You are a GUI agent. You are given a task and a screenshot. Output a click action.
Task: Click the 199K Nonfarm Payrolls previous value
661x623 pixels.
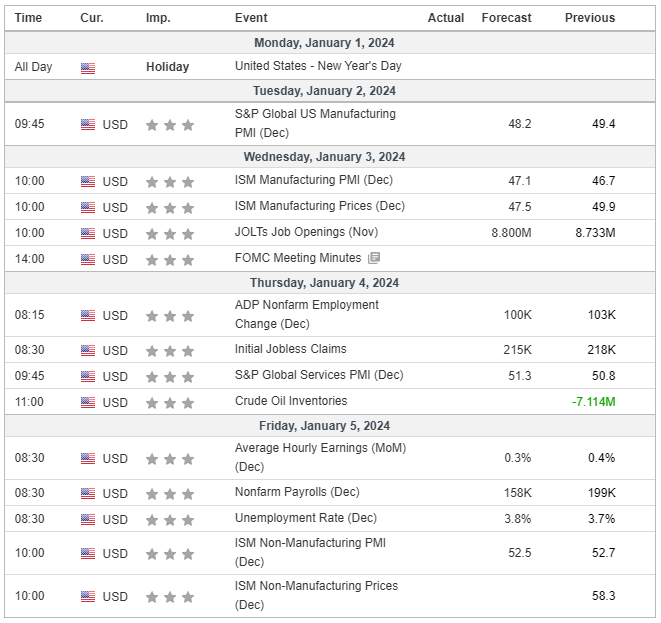pos(602,493)
